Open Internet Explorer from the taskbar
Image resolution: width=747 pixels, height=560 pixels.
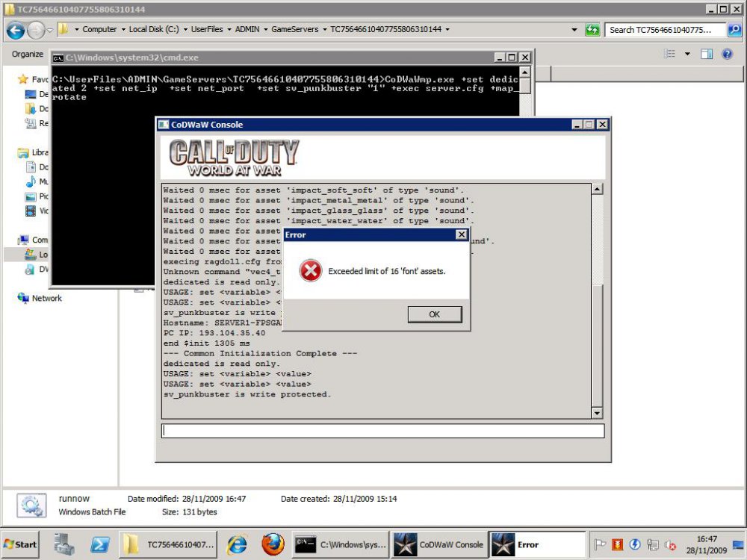click(237, 544)
